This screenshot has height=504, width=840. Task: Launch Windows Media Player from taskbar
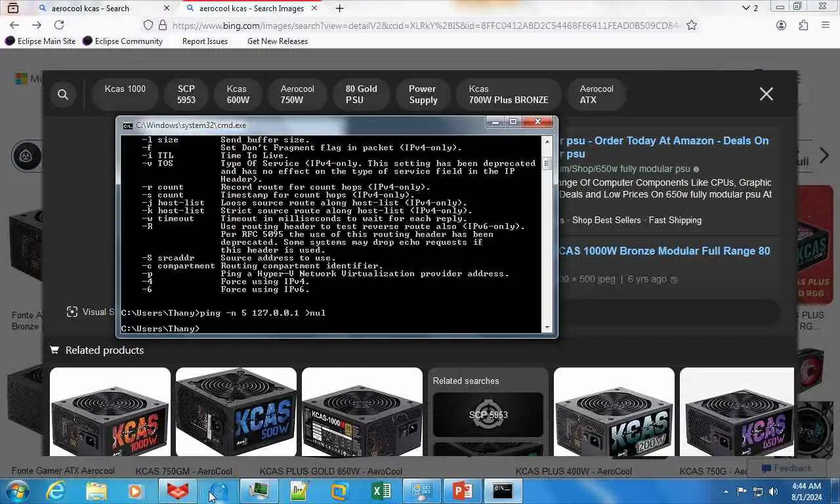click(136, 491)
